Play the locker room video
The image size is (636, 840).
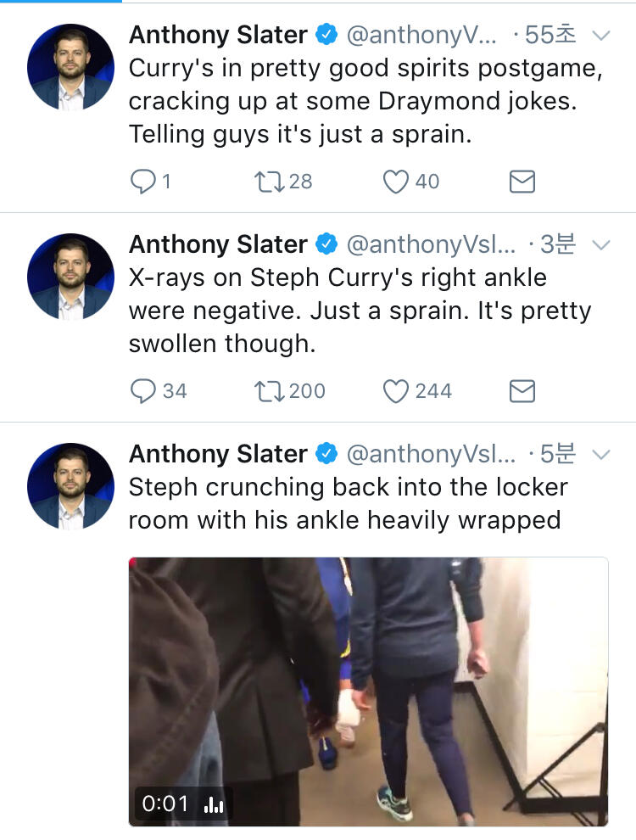click(368, 692)
